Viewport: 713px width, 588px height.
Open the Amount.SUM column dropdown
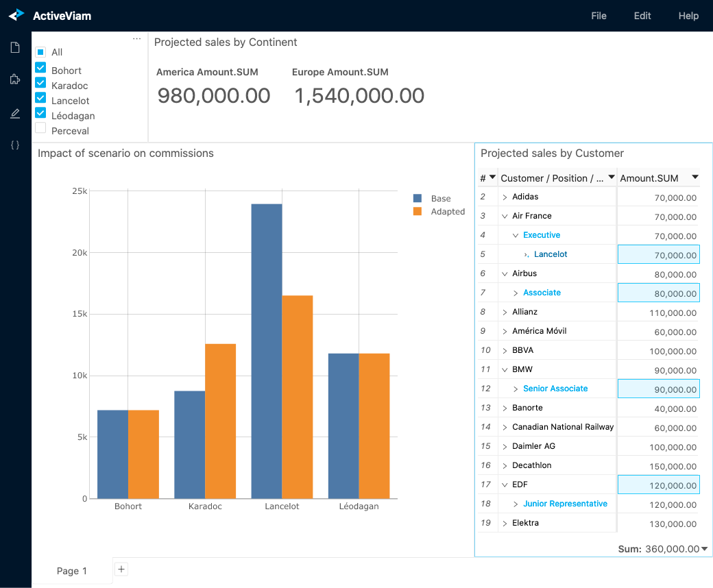point(695,177)
